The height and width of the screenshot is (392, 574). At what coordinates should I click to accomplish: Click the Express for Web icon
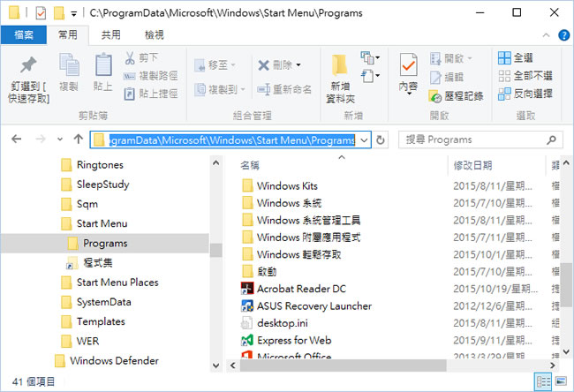click(x=247, y=340)
